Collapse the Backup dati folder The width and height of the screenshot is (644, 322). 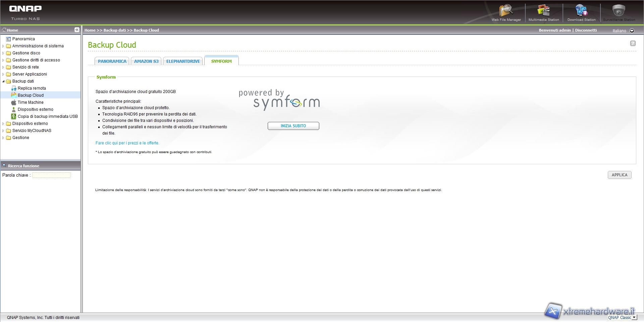pos(3,81)
